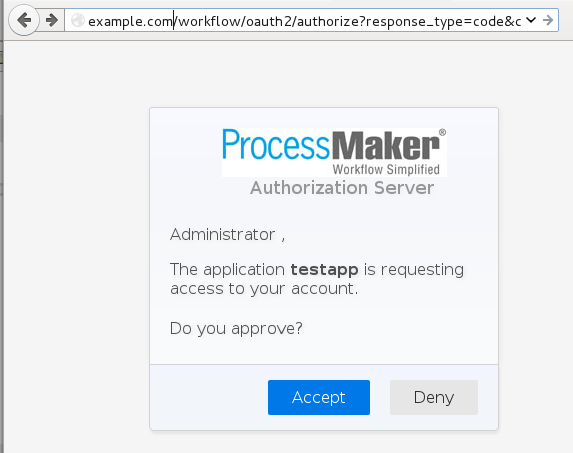The width and height of the screenshot is (573, 453).
Task: Click the "oauth2" segment of the URL
Action: click(x=269, y=22)
